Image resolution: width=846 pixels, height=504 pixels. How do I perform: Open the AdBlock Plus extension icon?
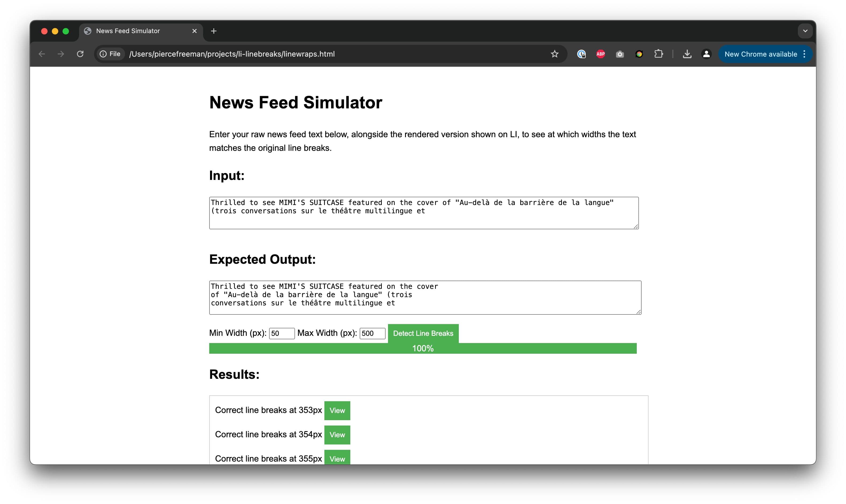(x=601, y=54)
